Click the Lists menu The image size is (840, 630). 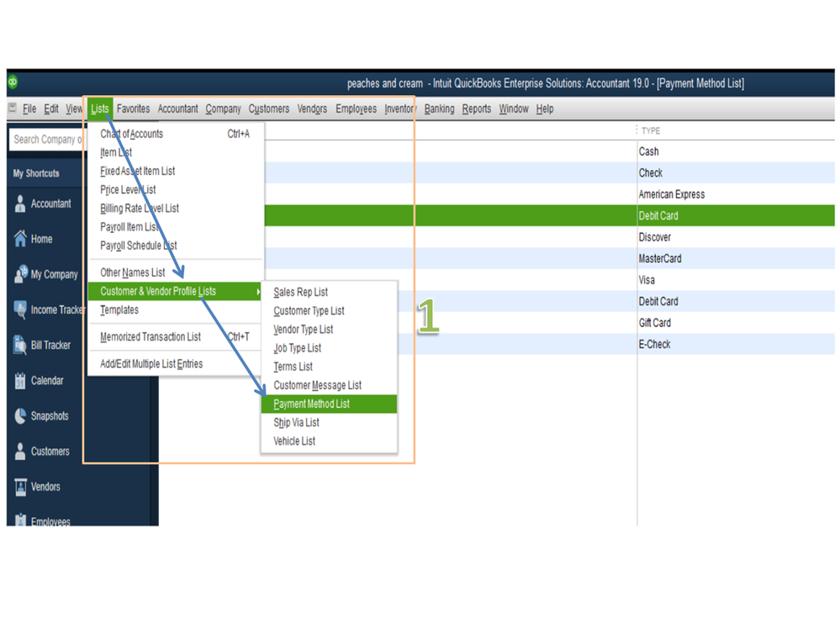coord(100,109)
